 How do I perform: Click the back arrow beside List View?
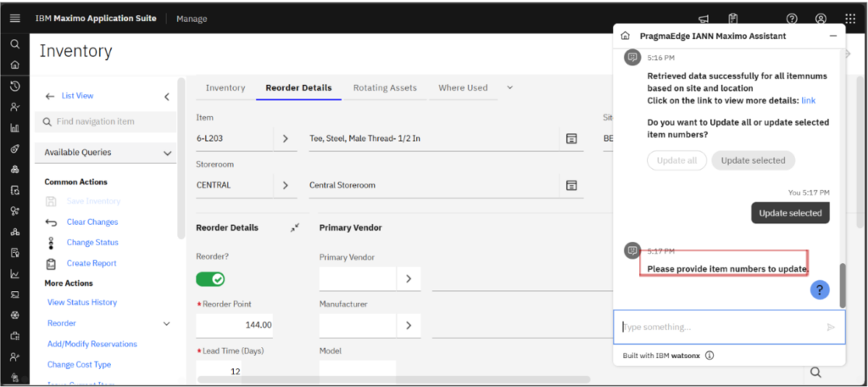[x=50, y=97]
